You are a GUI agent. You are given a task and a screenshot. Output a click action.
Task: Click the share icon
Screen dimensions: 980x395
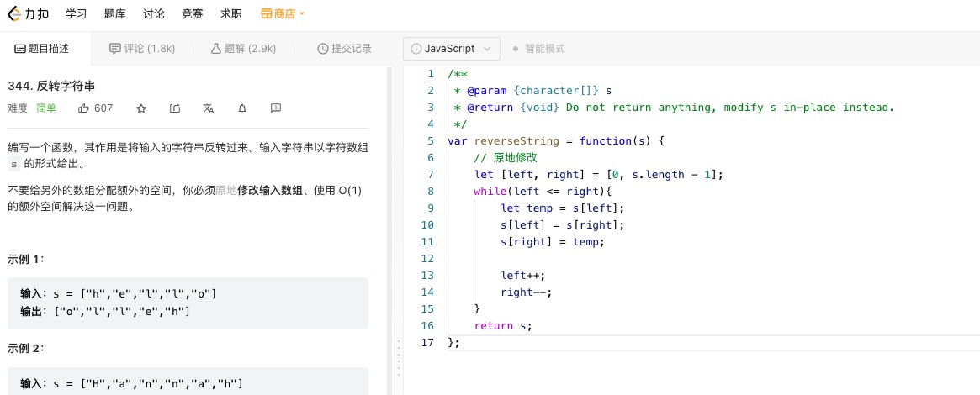[175, 108]
